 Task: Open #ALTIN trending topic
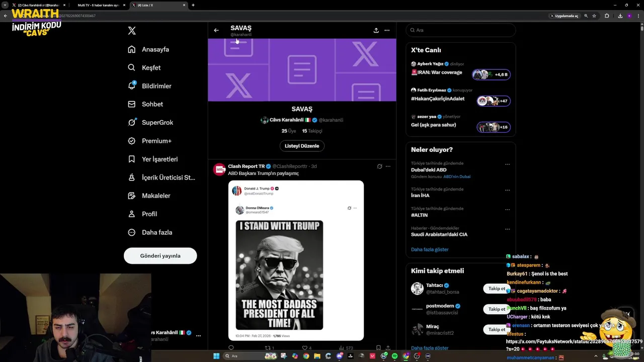[419, 215]
